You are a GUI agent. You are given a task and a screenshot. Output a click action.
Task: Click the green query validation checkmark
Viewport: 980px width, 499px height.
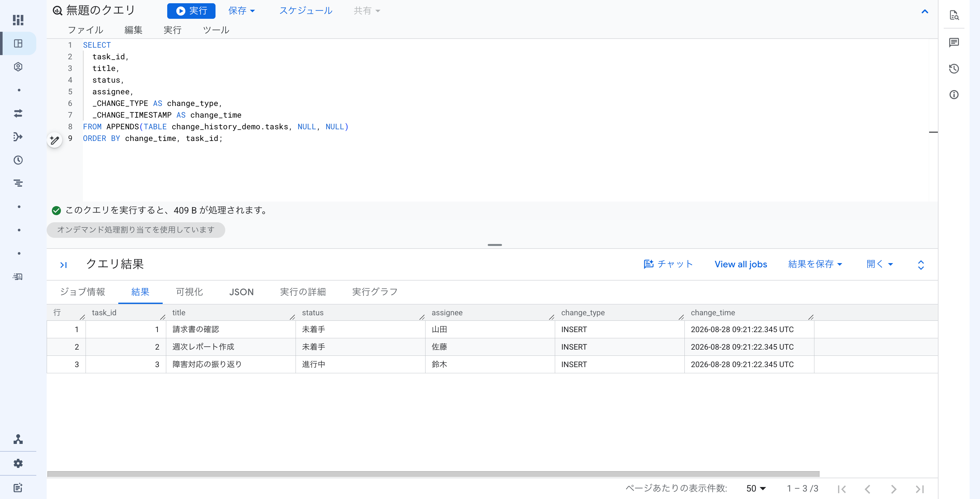click(56, 210)
